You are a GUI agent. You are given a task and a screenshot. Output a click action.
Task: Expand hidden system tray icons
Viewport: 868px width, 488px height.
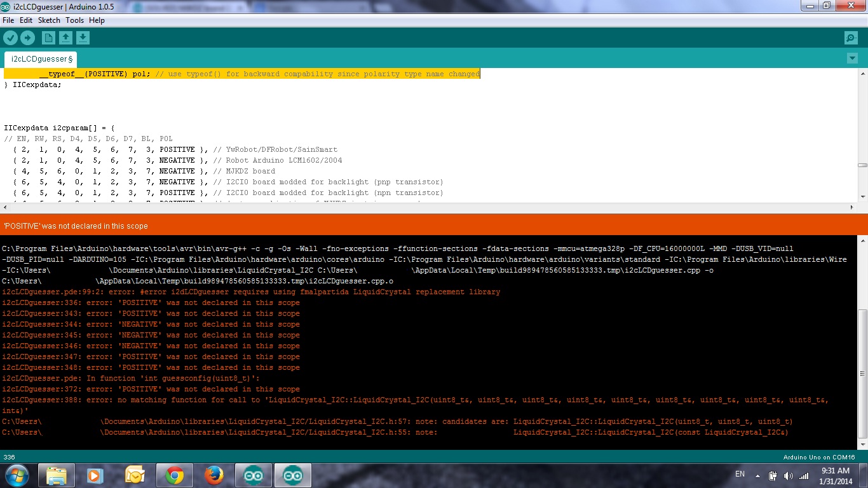click(756, 475)
